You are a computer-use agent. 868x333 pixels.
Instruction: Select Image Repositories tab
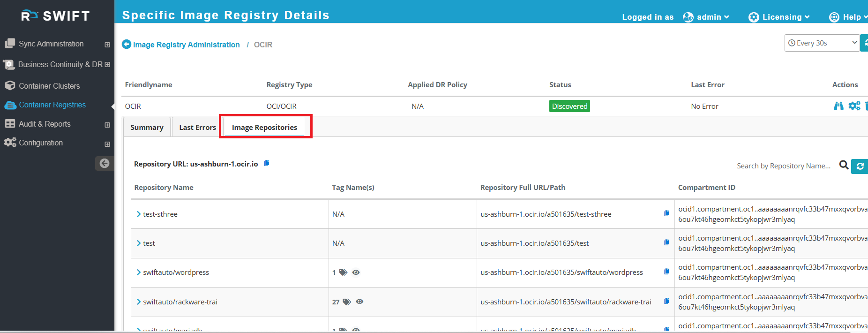(x=264, y=127)
